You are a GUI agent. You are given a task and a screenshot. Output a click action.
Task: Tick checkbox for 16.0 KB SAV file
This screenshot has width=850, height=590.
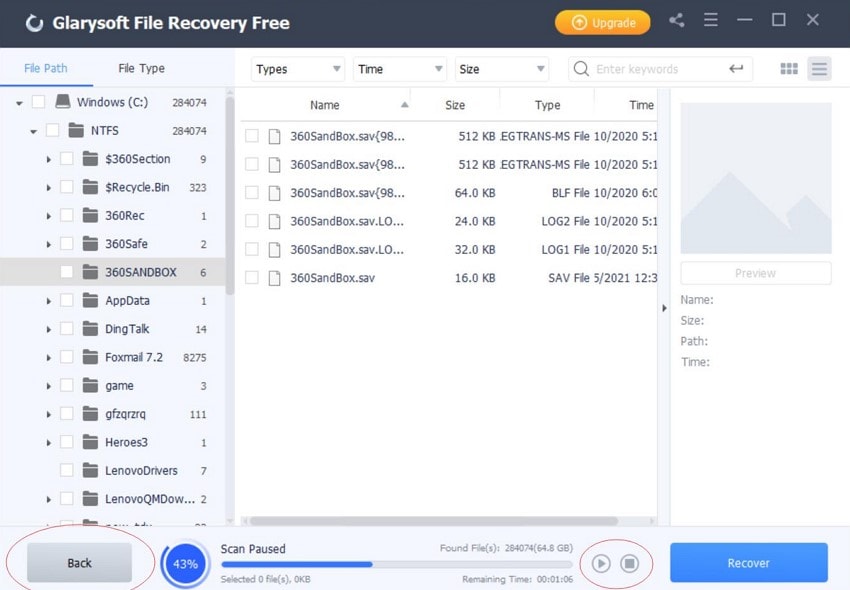(x=252, y=278)
